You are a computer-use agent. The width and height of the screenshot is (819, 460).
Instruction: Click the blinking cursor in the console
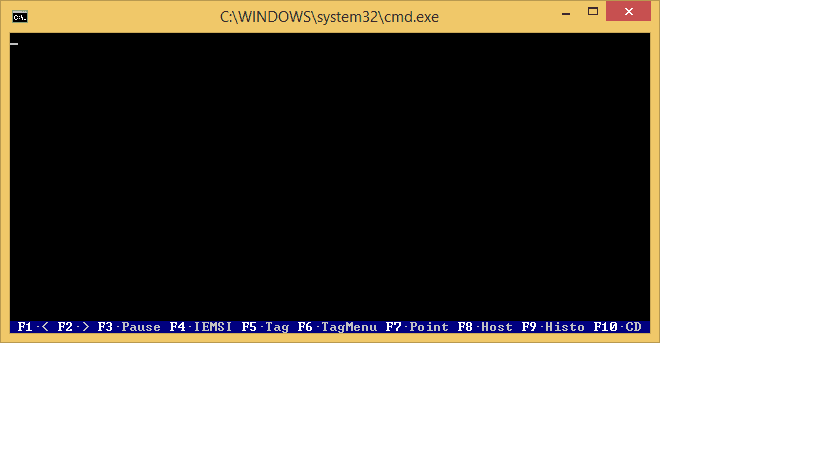[14, 44]
